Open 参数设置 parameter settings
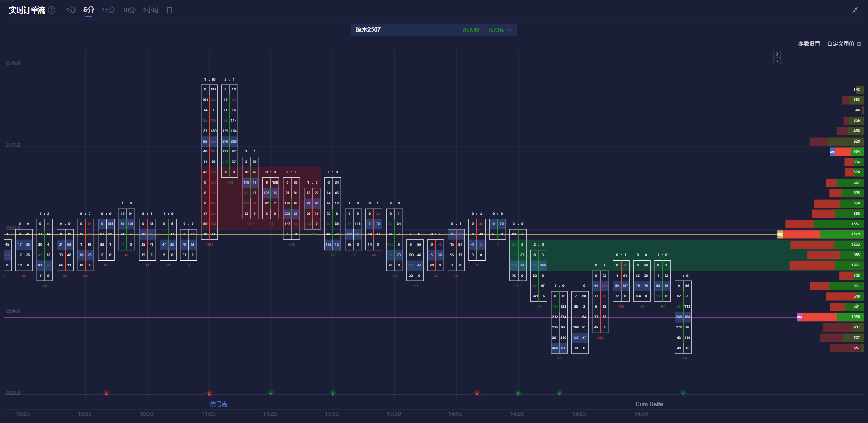The height and width of the screenshot is (423, 868). pyautogui.click(x=809, y=44)
